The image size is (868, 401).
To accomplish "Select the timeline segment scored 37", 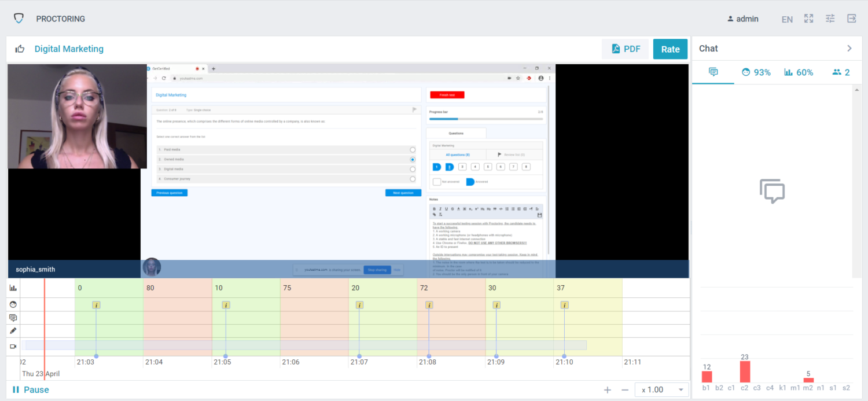I will click(x=588, y=317).
